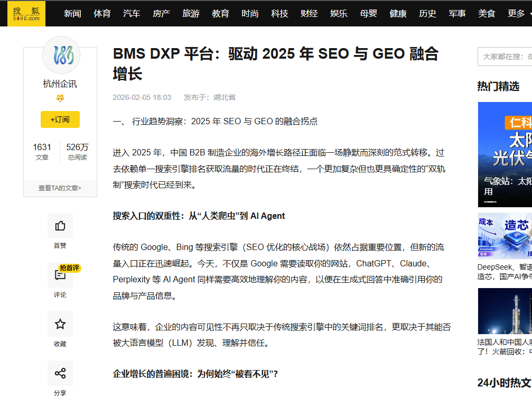Image resolution: width=532 pixels, height=397 pixels.
Task: Go to the 军事 section
Action: (x=457, y=14)
